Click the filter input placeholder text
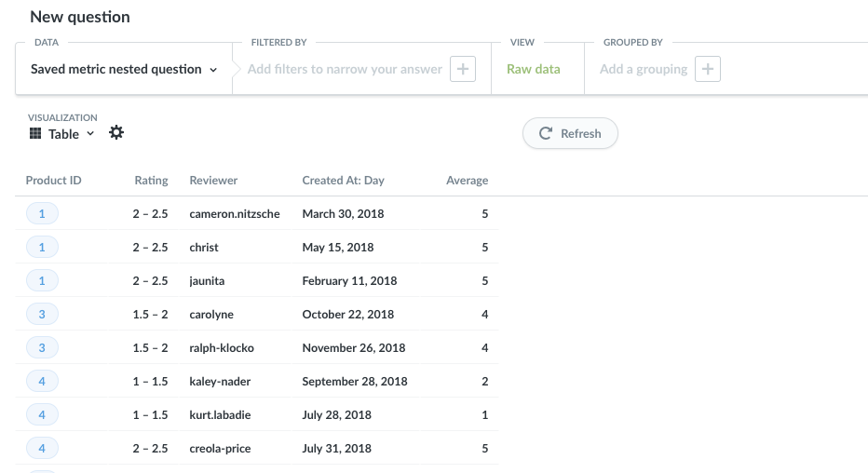 tap(345, 69)
